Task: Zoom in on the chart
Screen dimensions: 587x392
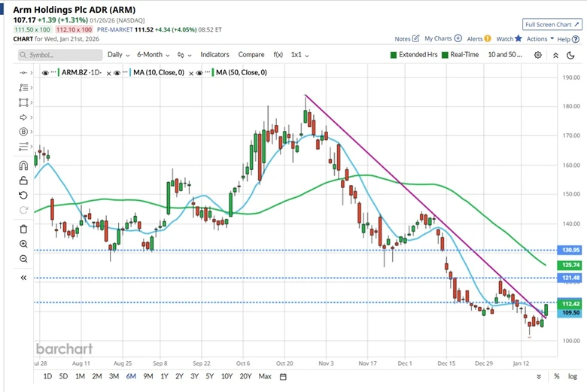Action: (23, 244)
